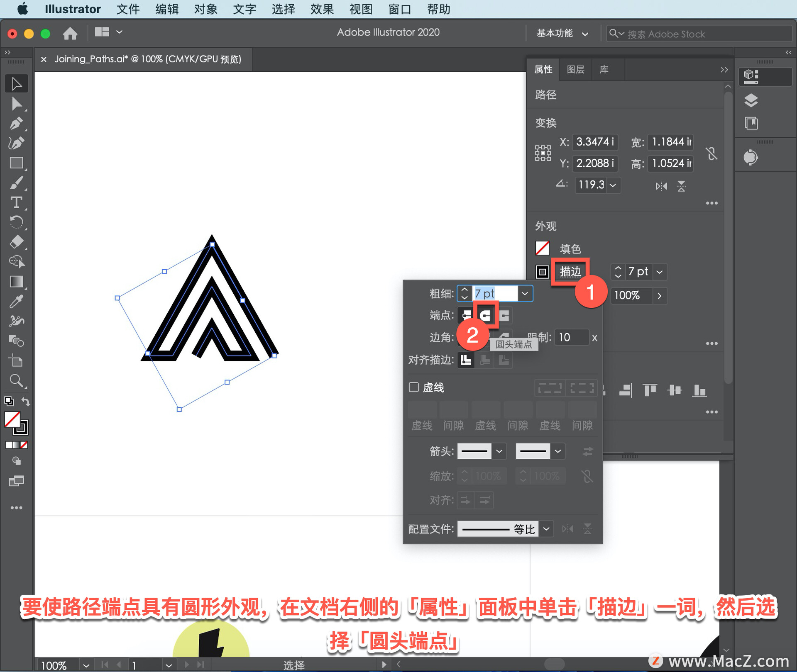Enable the 虚线 dashed line checkbox
The image size is (797, 672).
pos(413,387)
